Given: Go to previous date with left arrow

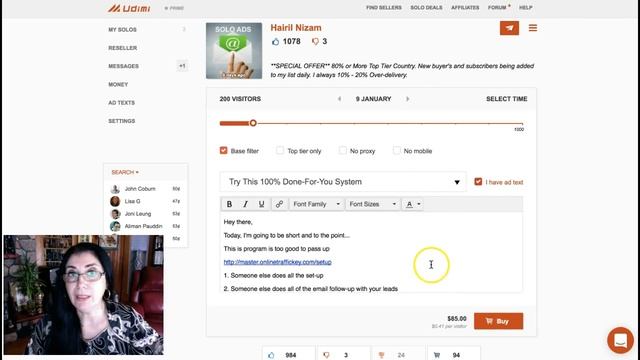Looking at the screenshot, I should pos(340,99).
